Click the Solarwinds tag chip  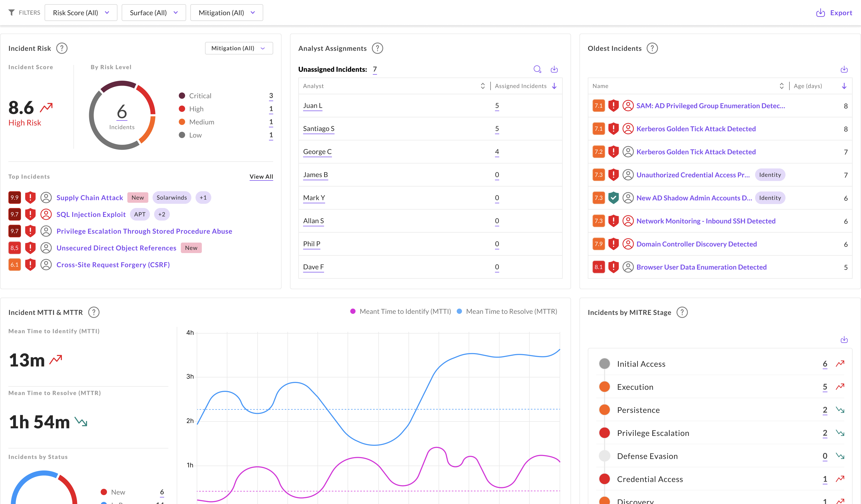click(x=171, y=198)
